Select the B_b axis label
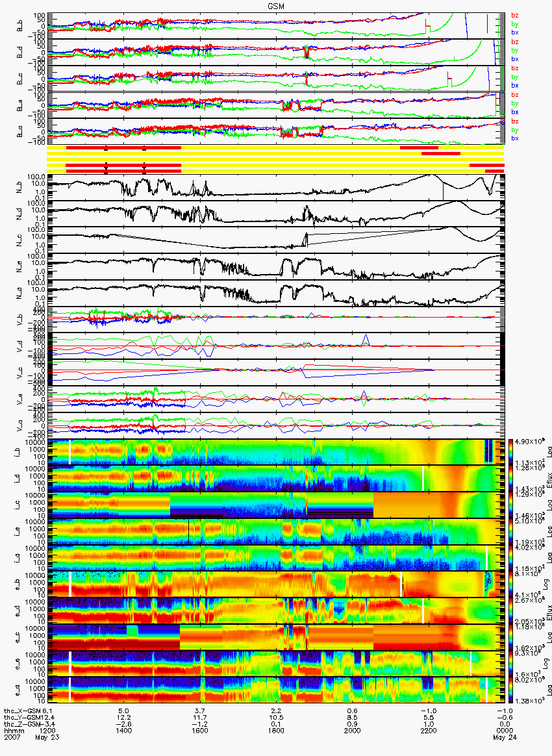 pos(19,26)
